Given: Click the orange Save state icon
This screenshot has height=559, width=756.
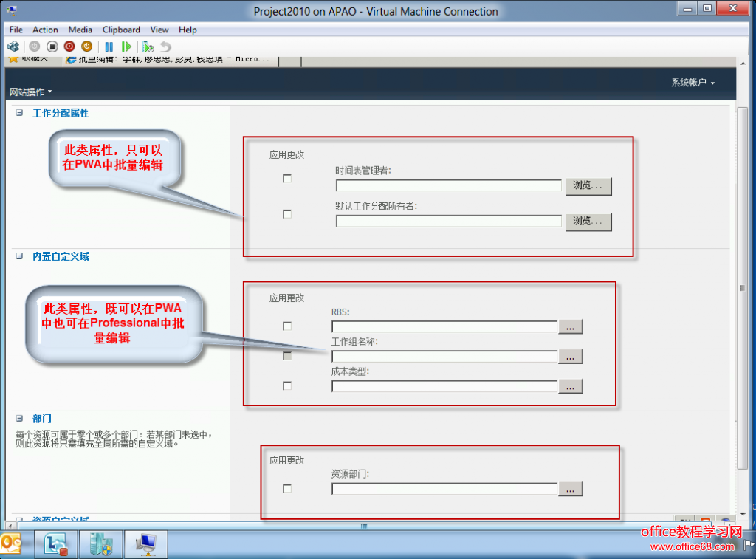Looking at the screenshot, I should (x=87, y=47).
